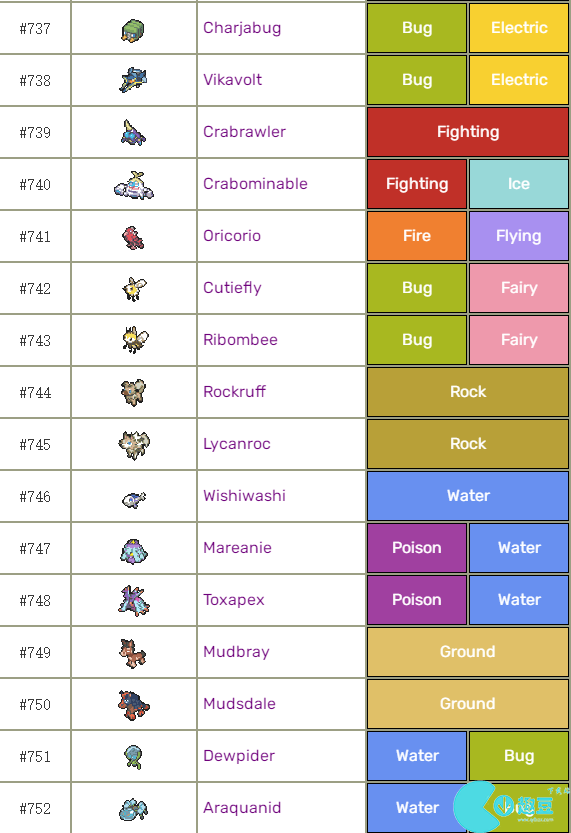The image size is (571, 833).
Task: Click Charjabug's Electric type badge
Action: (519, 28)
